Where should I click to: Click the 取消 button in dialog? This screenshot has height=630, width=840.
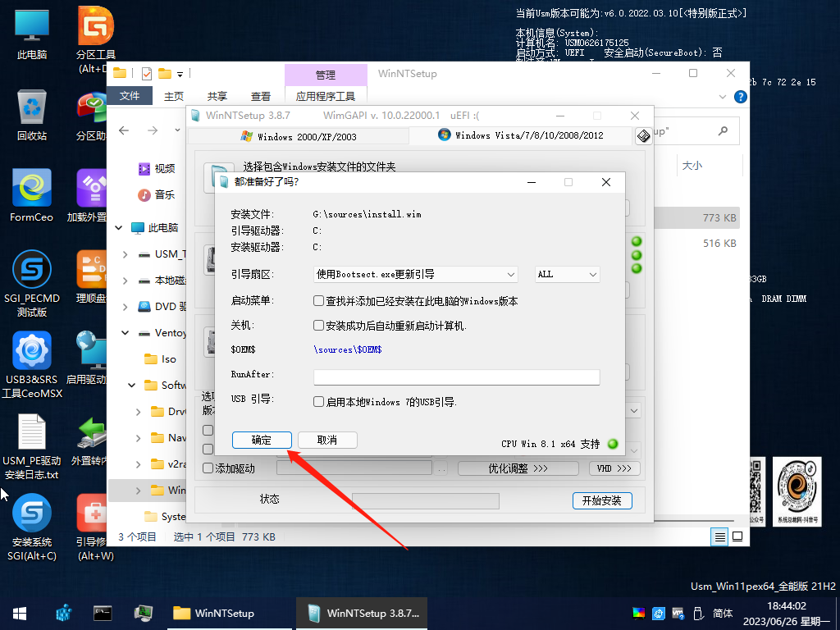pos(327,441)
